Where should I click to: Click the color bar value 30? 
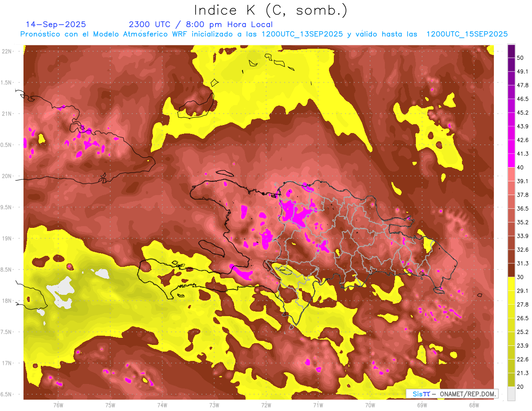(x=520, y=277)
